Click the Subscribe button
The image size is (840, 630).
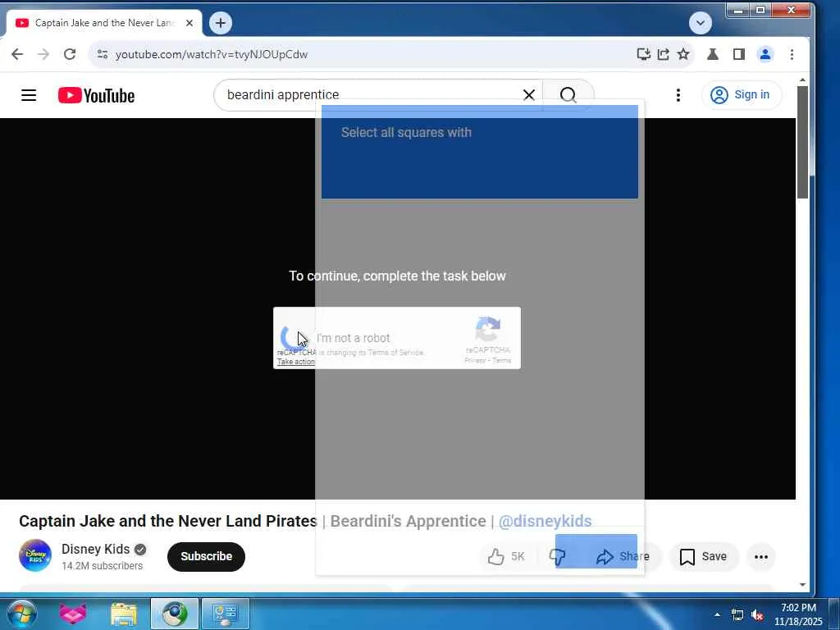pyautogui.click(x=206, y=557)
